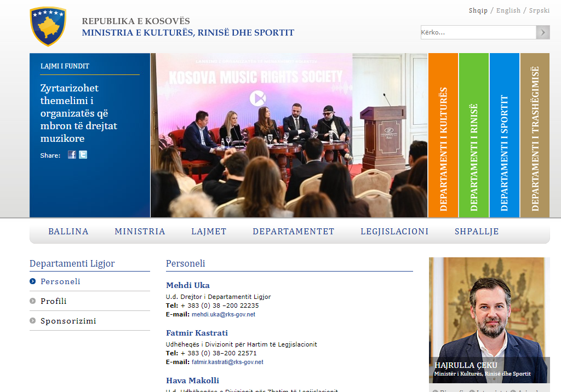
Task: Open the Shpallje menu item
Action: 477,232
